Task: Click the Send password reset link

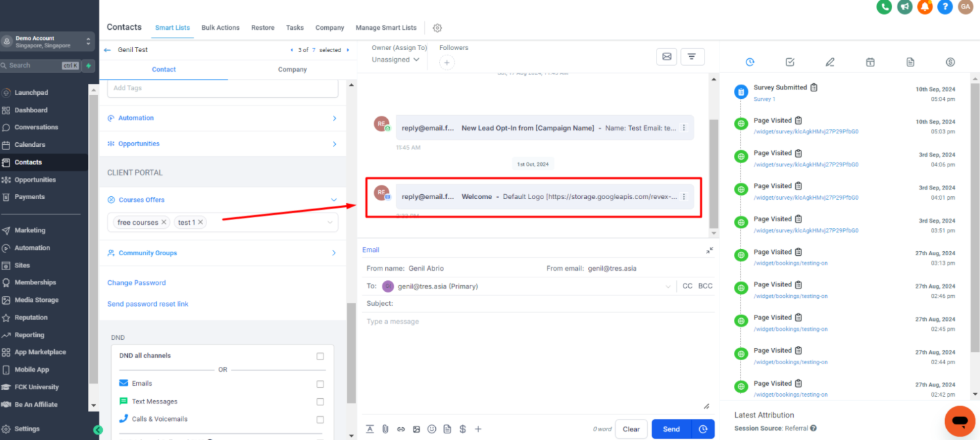Action: 148,304
